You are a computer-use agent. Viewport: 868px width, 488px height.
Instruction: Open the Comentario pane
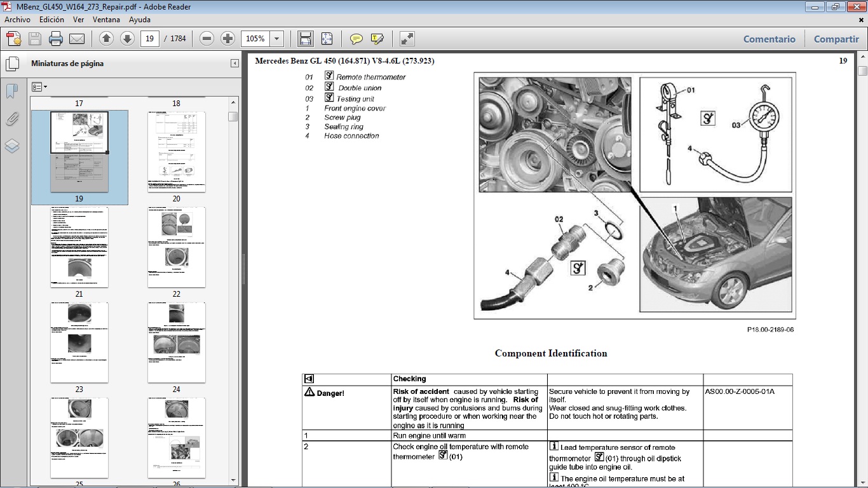pyautogui.click(x=769, y=39)
